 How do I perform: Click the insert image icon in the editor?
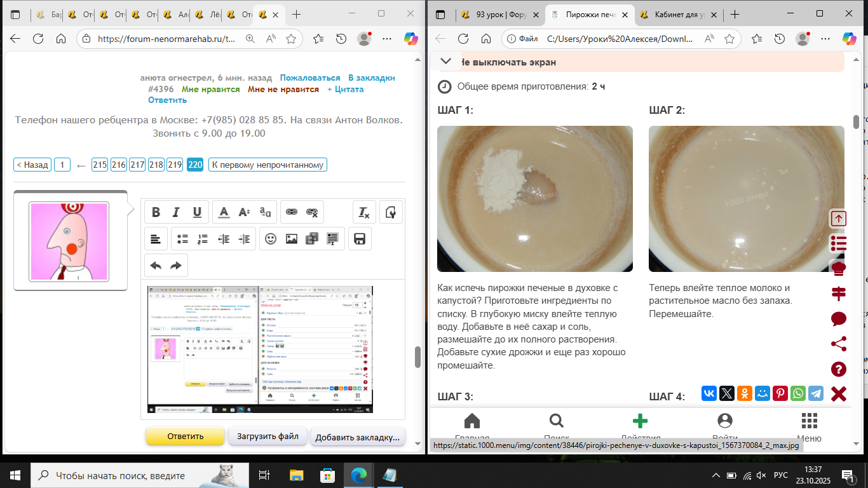pos(292,239)
